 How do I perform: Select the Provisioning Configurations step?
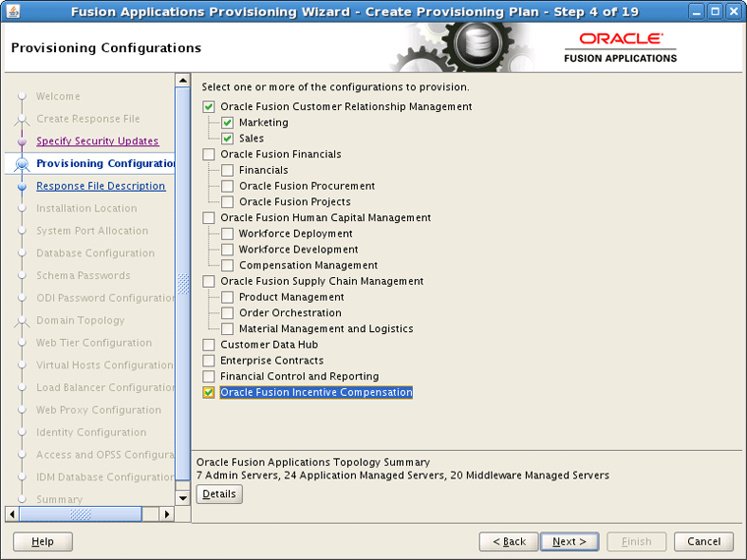click(106, 163)
